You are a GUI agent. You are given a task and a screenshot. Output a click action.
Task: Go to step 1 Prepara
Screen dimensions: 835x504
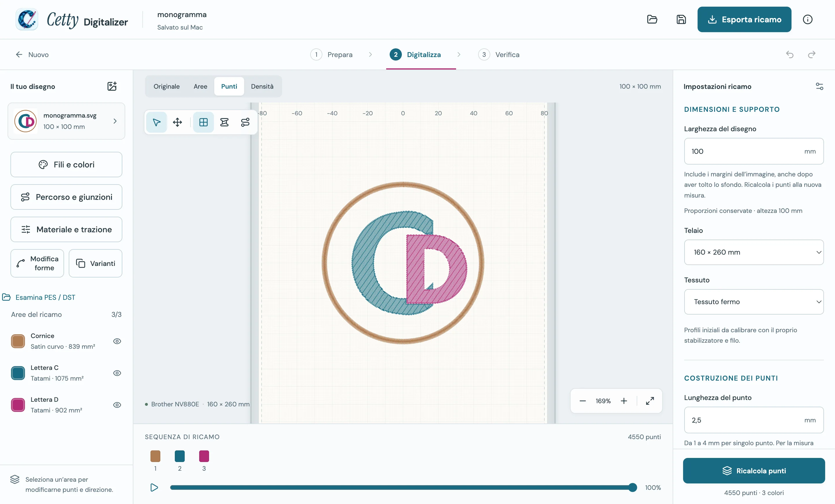331,54
